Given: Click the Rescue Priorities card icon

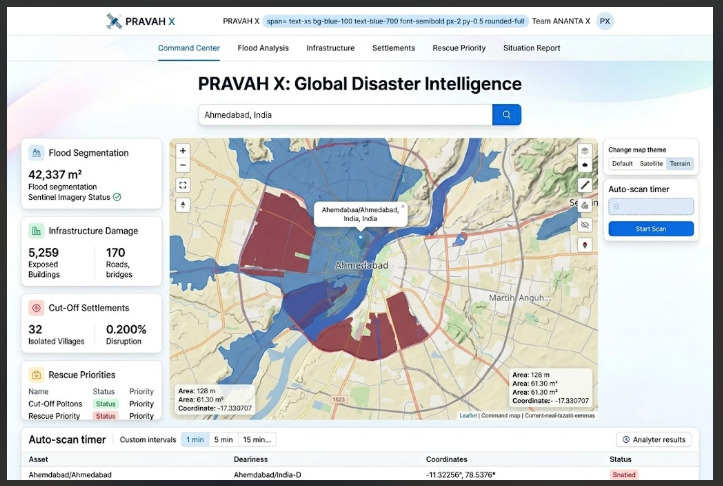Looking at the screenshot, I should [x=36, y=374].
